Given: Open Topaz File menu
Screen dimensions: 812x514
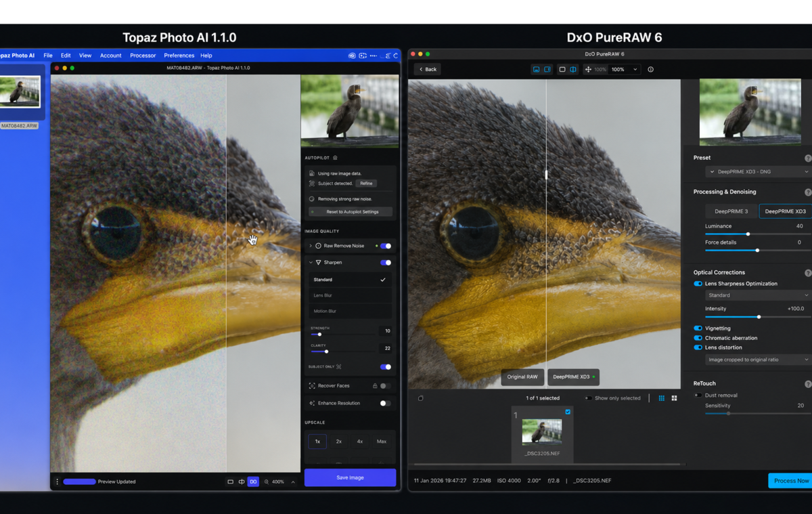Looking at the screenshot, I should (48, 56).
